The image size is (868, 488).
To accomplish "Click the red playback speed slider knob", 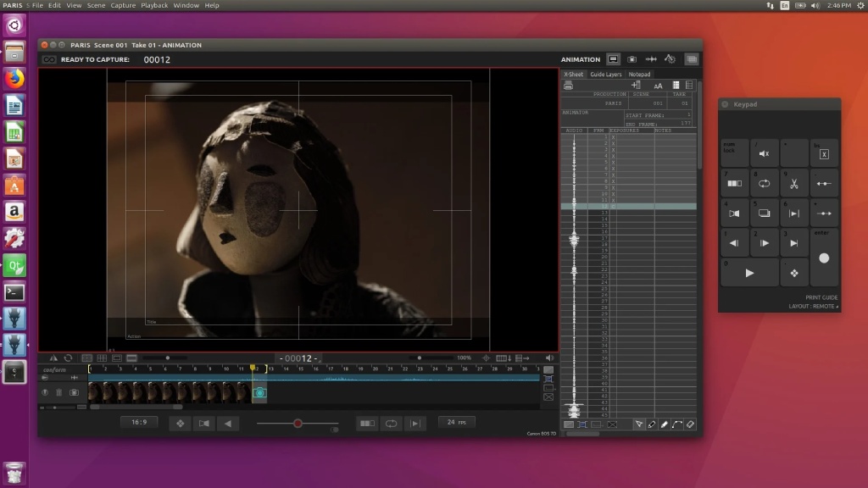I will click(298, 423).
